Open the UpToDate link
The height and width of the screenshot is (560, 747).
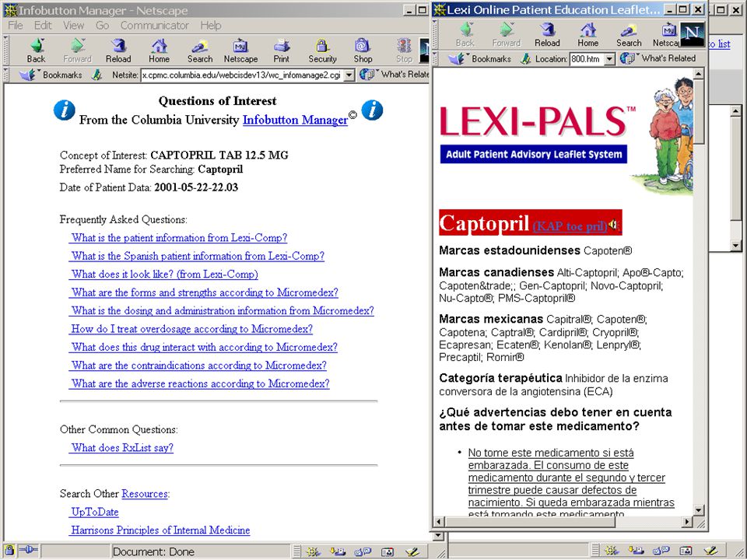[x=94, y=512]
